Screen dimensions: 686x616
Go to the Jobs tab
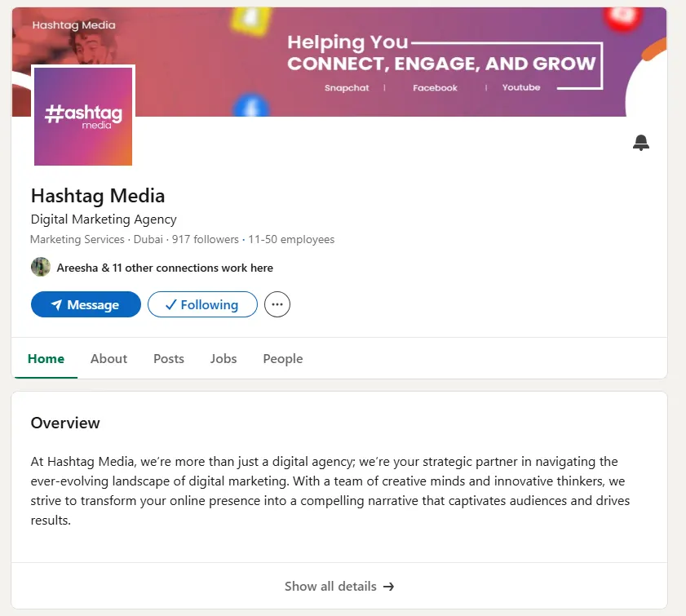click(x=224, y=359)
